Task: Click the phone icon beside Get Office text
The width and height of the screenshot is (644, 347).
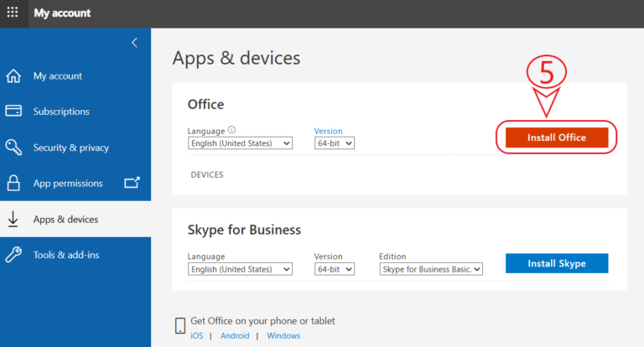Action: 180,326
